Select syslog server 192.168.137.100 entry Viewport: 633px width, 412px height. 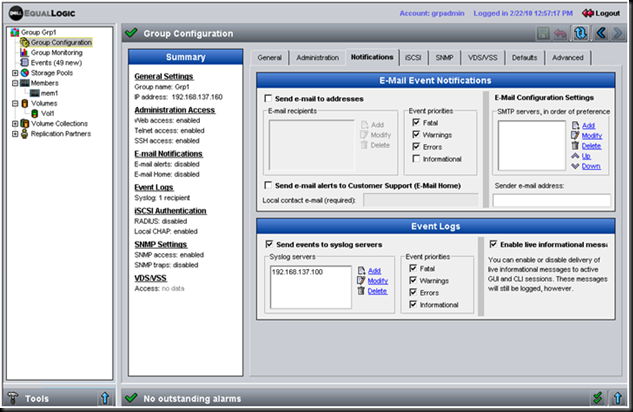(x=297, y=272)
